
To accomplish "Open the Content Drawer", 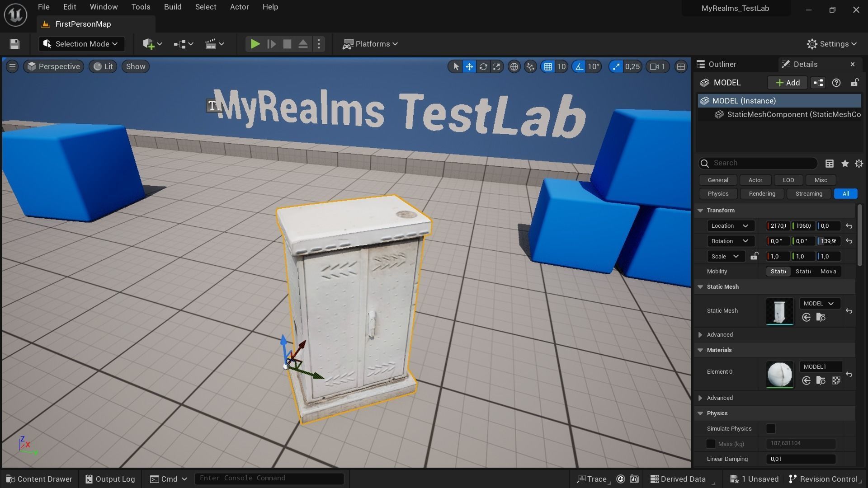I will click(x=39, y=479).
